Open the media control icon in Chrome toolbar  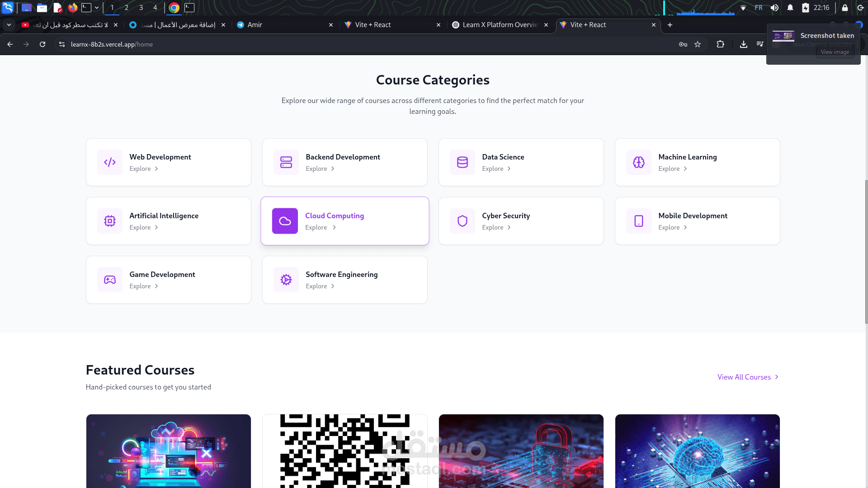tap(760, 44)
